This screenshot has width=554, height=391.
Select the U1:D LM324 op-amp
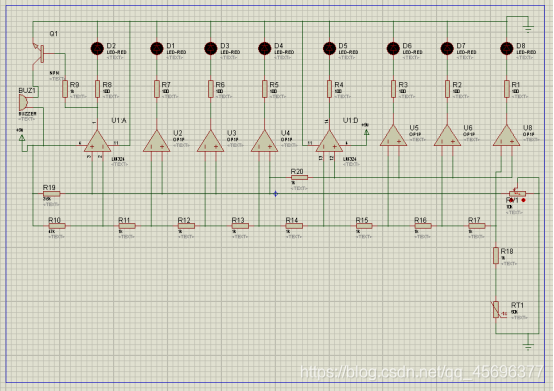329,141
